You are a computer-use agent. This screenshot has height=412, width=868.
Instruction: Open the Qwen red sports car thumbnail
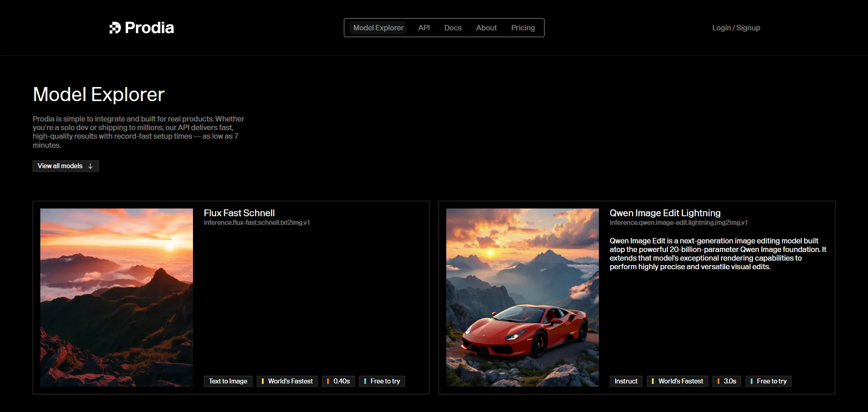(x=522, y=297)
